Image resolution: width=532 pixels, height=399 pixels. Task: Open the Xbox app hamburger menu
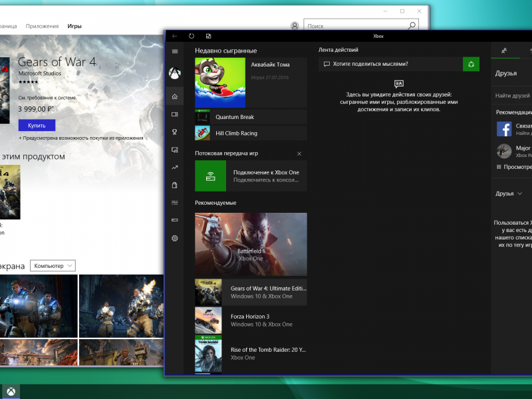pos(175,51)
